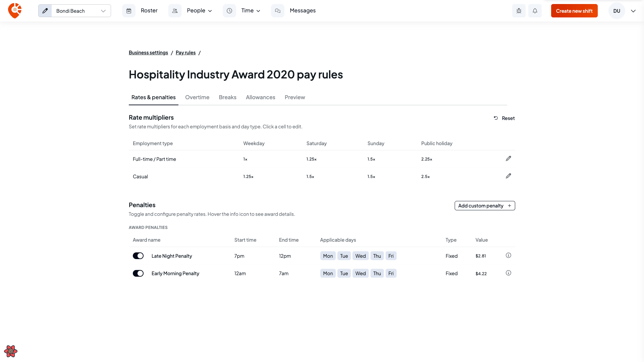Click Mon chip in Late Night Penalty row
This screenshot has width=644, height=362.
[x=328, y=256]
